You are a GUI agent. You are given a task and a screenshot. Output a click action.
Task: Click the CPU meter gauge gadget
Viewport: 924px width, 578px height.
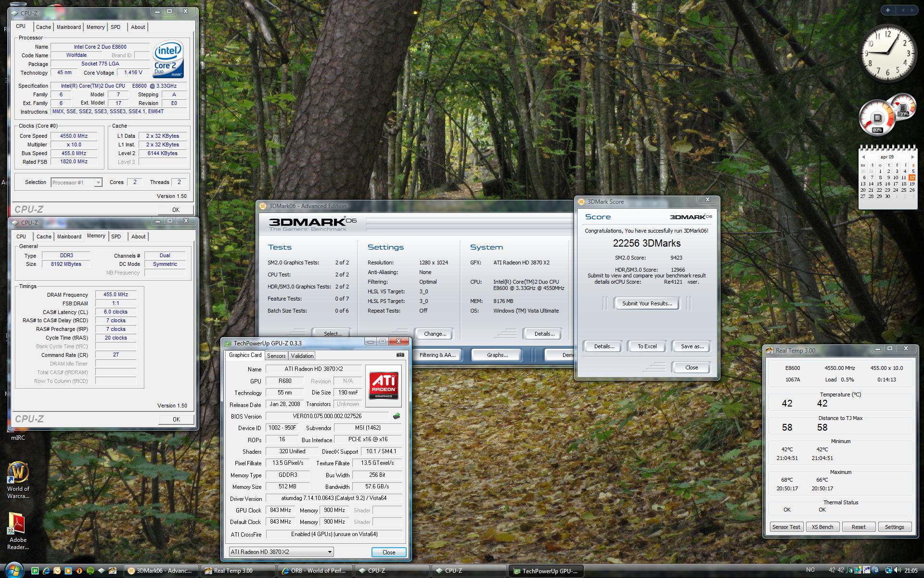[x=877, y=118]
